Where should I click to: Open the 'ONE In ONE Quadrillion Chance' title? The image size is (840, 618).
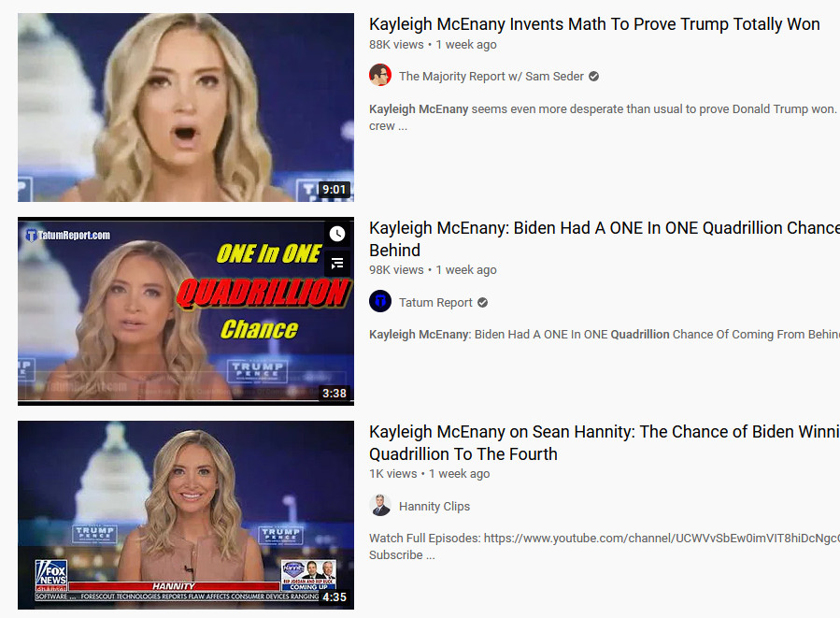(x=605, y=239)
